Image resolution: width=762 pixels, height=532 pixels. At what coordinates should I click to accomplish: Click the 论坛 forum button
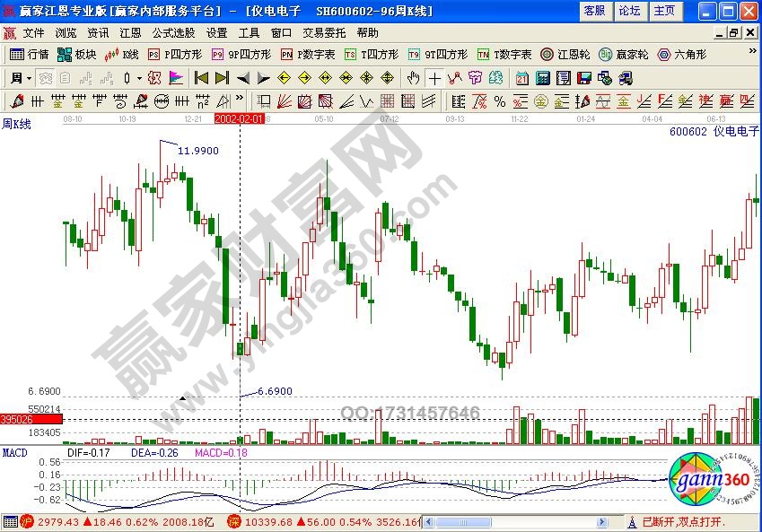[x=628, y=11]
